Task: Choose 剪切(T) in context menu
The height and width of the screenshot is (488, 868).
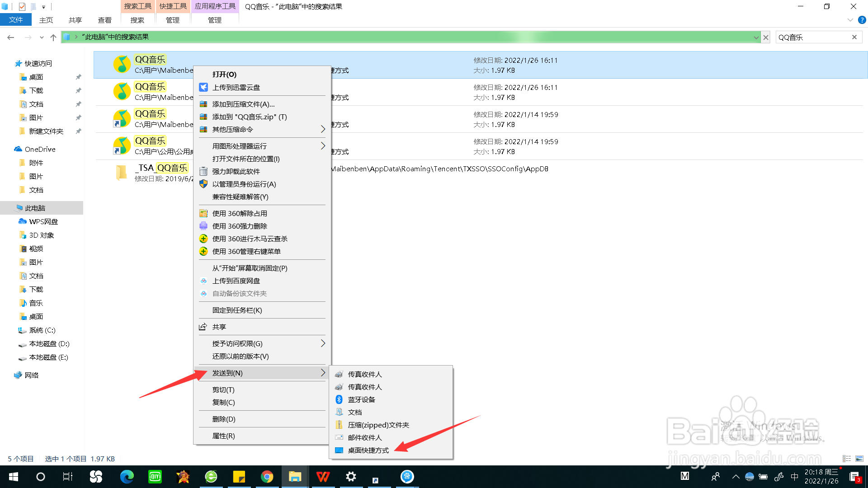Action: coord(262,389)
